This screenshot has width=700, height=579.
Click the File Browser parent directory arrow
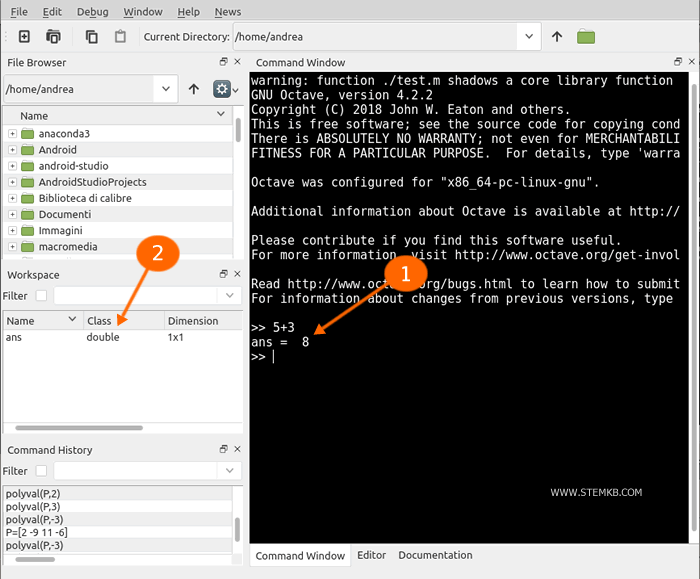tap(194, 89)
